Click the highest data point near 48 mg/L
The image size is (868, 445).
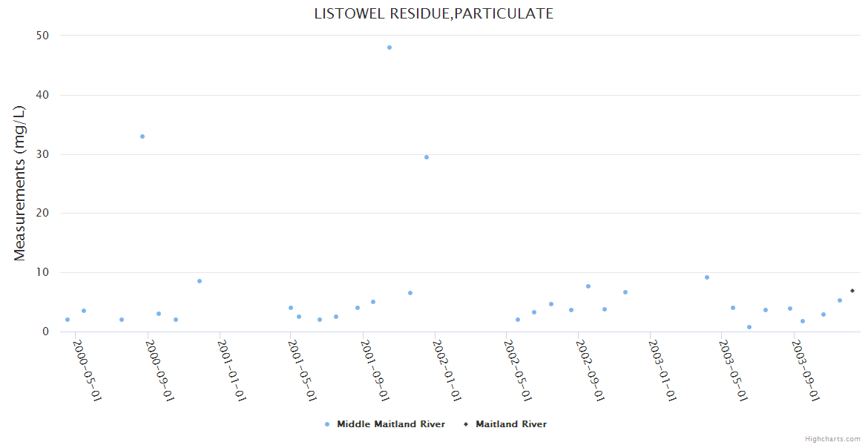(x=389, y=47)
